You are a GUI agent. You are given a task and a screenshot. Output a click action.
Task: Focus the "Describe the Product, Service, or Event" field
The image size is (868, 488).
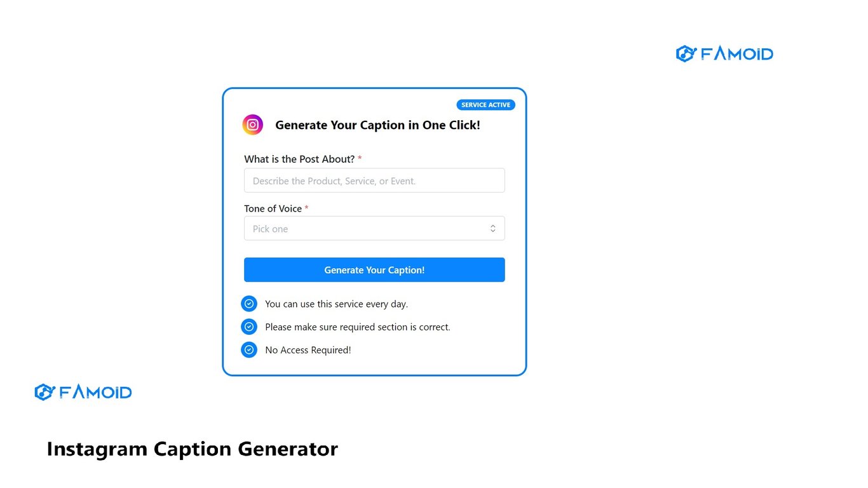tap(374, 180)
